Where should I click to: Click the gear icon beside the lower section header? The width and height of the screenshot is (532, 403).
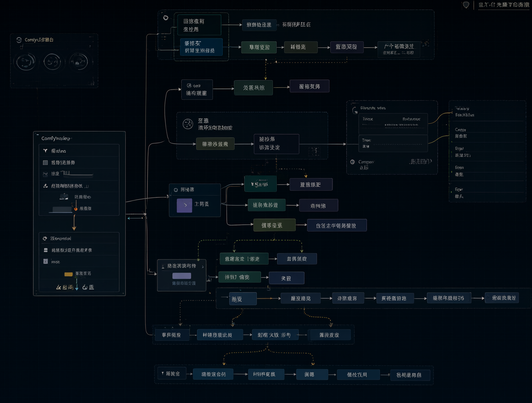pos(45,238)
